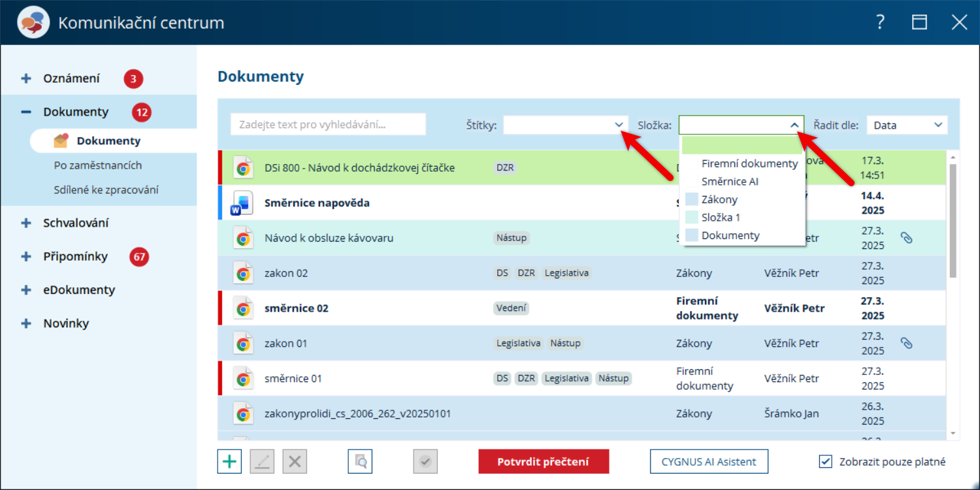Expand the Připomínky section
The height and width of the screenshot is (490, 980).
pyautogui.click(x=26, y=256)
